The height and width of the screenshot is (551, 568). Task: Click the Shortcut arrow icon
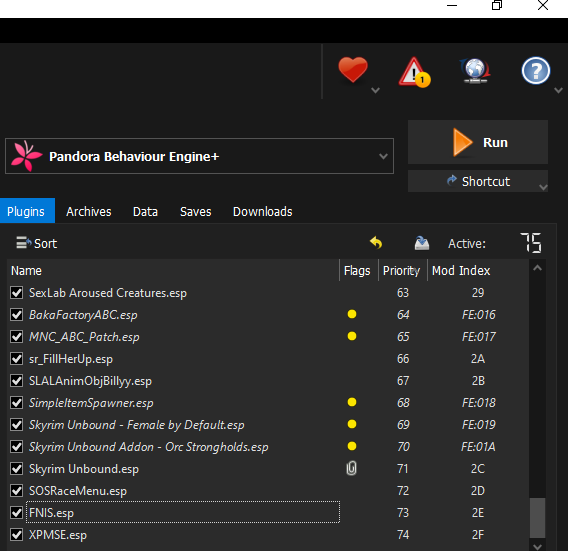pos(451,180)
